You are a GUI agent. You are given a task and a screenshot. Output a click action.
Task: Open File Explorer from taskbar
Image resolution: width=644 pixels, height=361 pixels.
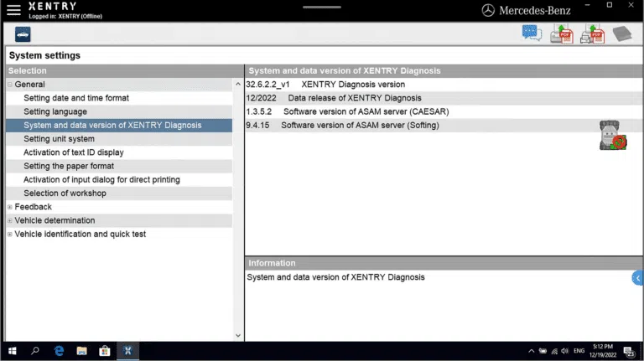[81, 351]
